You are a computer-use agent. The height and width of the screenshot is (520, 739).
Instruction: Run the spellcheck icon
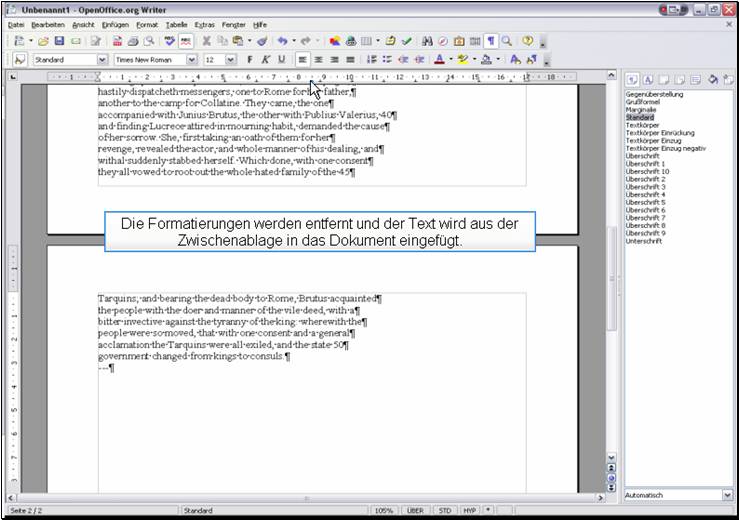(170, 41)
